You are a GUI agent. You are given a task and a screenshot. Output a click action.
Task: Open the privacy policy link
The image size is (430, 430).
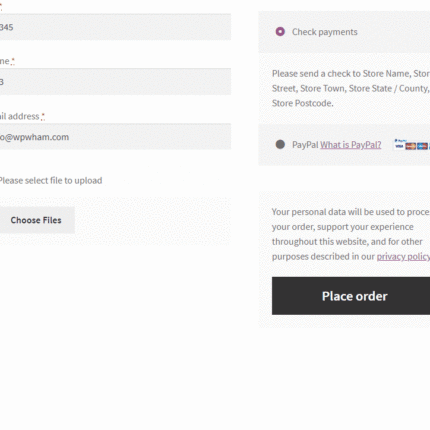tap(403, 256)
